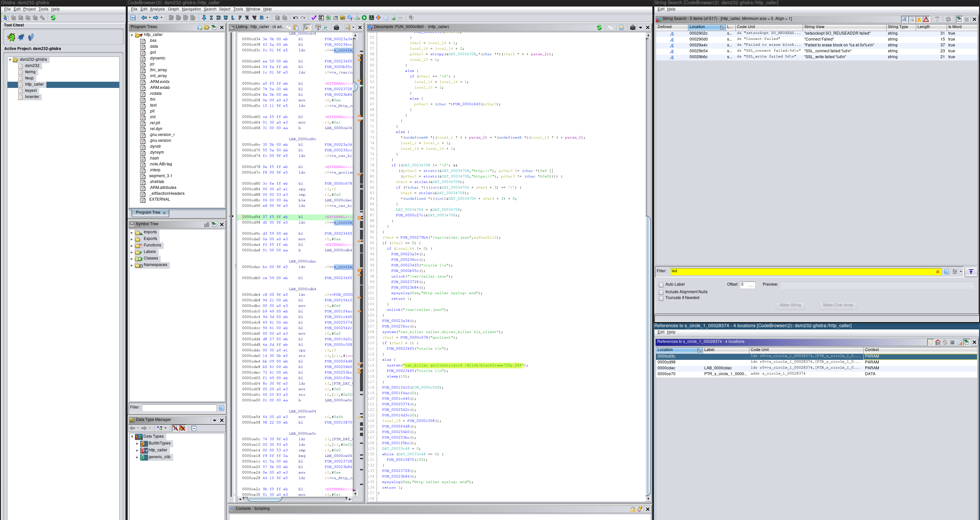Click the Display Function Graph toolbar icon

tap(357, 18)
